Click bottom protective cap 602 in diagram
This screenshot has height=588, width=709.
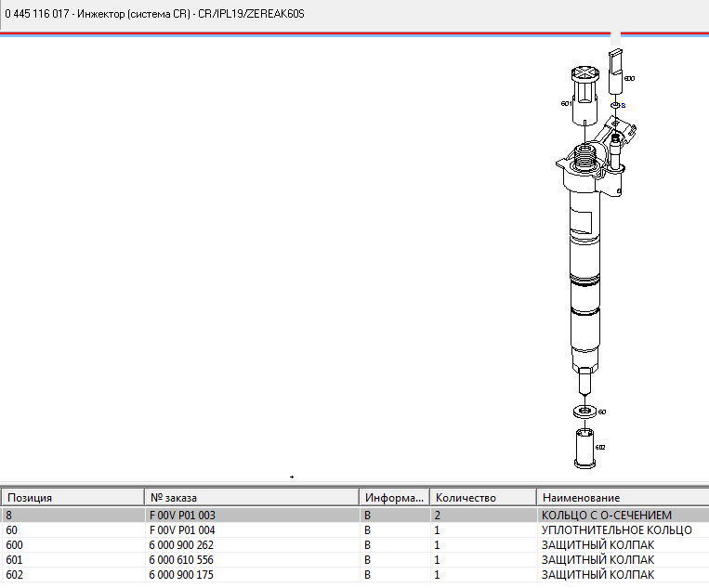tap(583, 448)
